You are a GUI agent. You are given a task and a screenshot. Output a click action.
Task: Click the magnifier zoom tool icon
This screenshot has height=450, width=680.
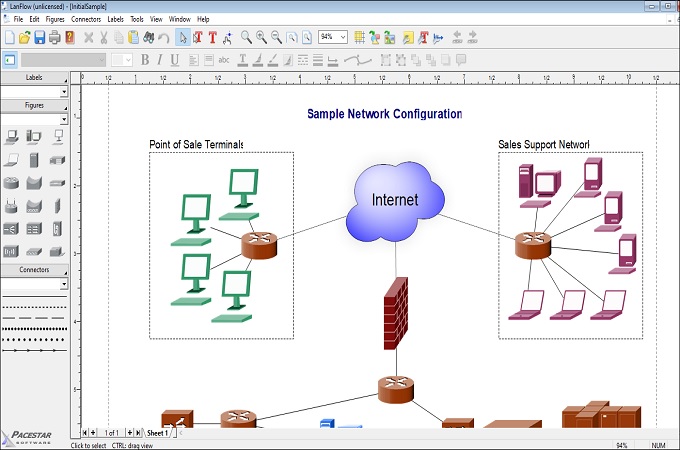(246, 38)
